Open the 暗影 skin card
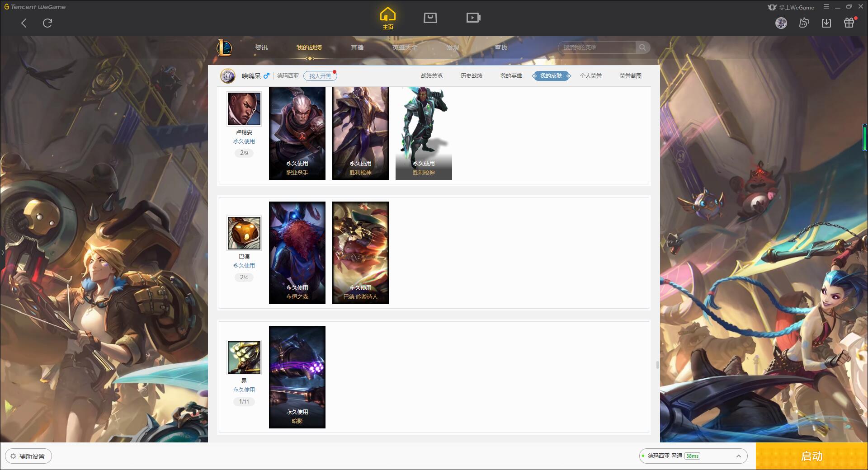Screen dimensions: 868x470 click(297, 377)
